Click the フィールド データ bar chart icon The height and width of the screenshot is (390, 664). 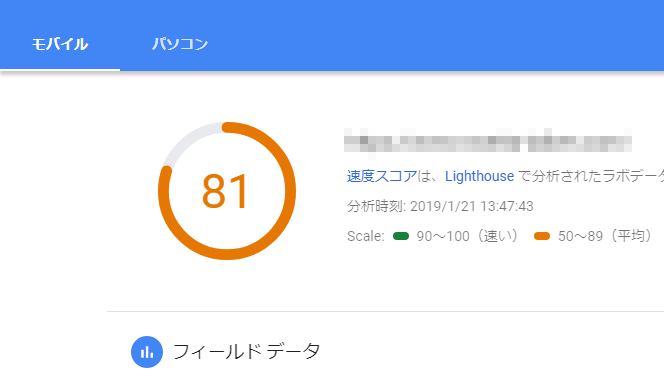click(x=147, y=352)
